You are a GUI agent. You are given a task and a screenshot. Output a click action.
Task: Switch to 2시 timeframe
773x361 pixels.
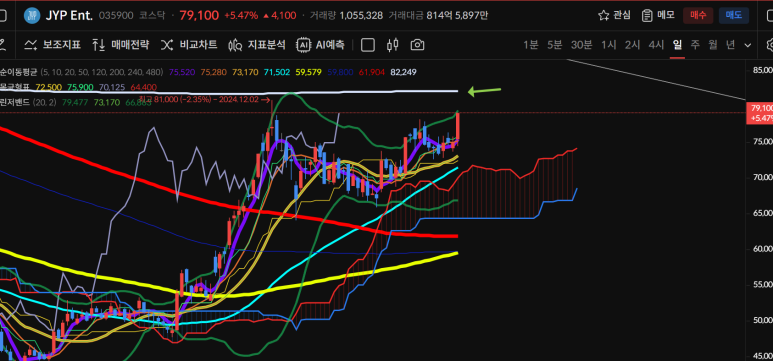[x=632, y=45]
